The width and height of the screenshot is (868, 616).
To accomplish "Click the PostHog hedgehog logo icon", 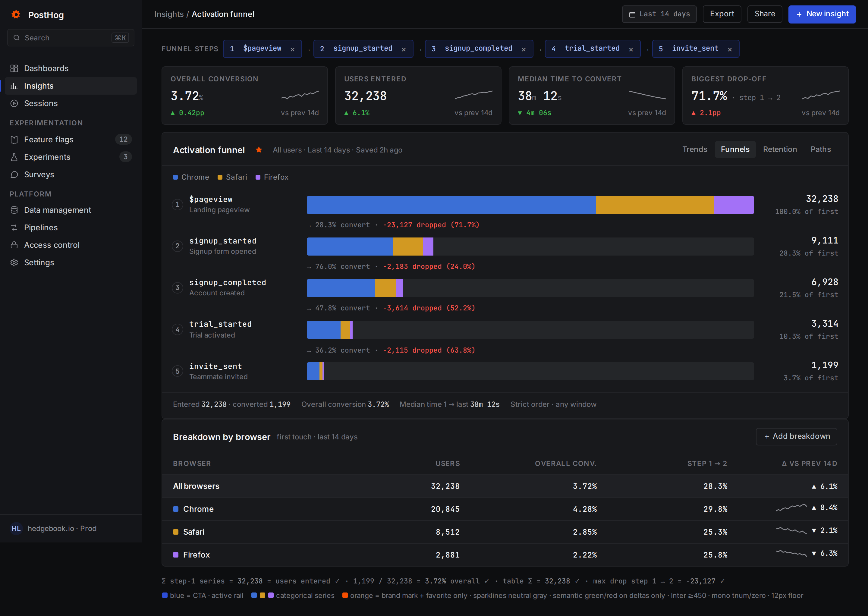I will tap(16, 14).
